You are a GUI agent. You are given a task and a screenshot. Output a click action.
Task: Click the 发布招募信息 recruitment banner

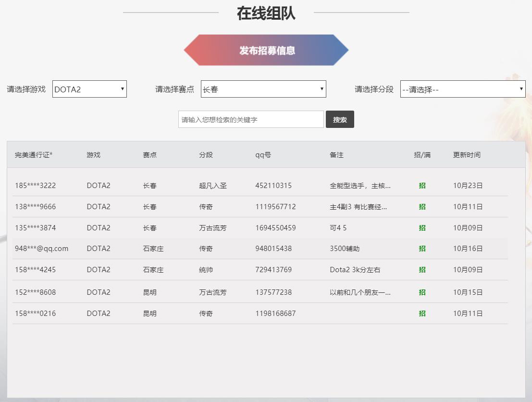tap(266, 50)
